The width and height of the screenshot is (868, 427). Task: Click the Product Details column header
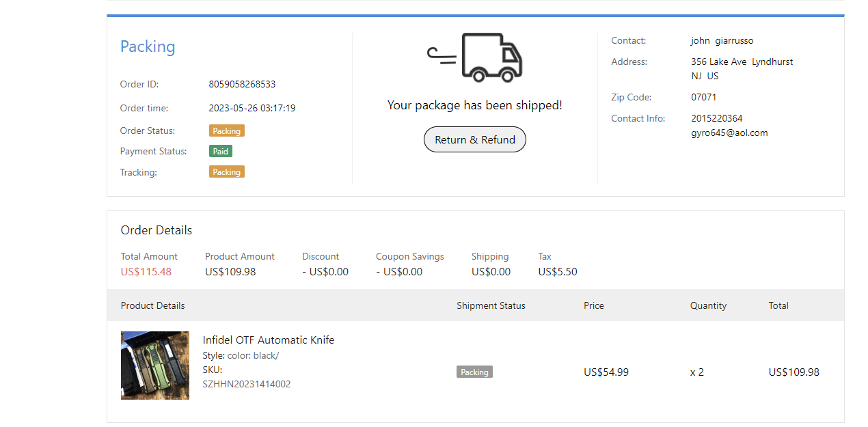152,305
